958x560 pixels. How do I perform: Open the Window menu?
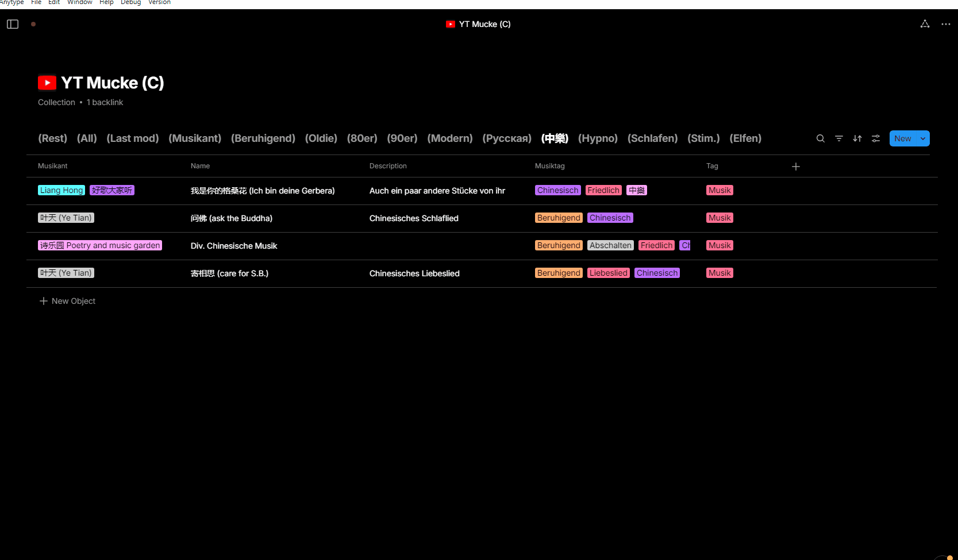[80, 2]
